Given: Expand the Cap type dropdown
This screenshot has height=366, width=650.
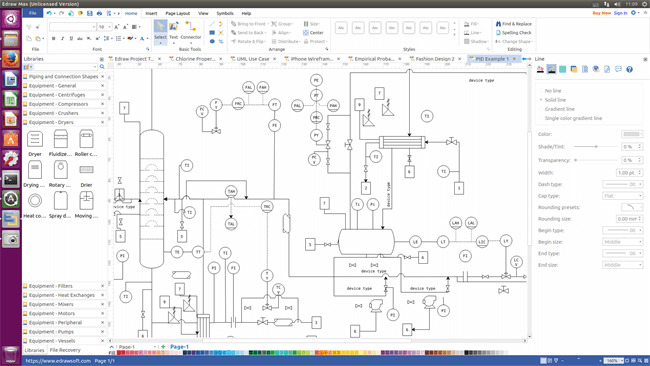Looking at the screenshot, I should point(622,196).
